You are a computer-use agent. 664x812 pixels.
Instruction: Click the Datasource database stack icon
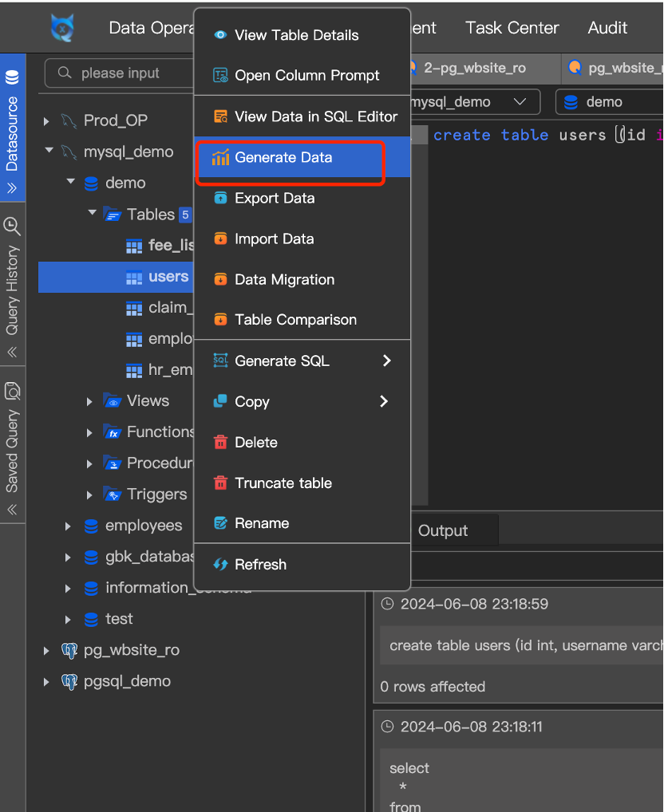point(13,77)
